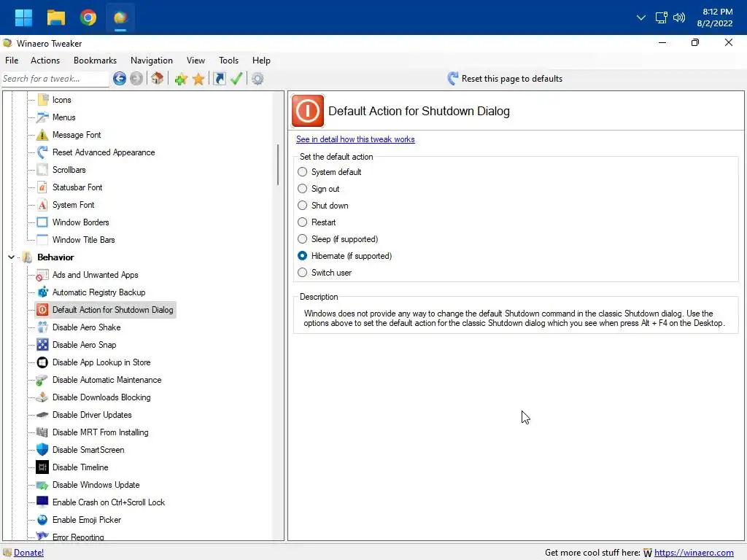Viewport: 747px width, 560px height.
Task: Click the Window Borders icon
Action: click(42, 222)
